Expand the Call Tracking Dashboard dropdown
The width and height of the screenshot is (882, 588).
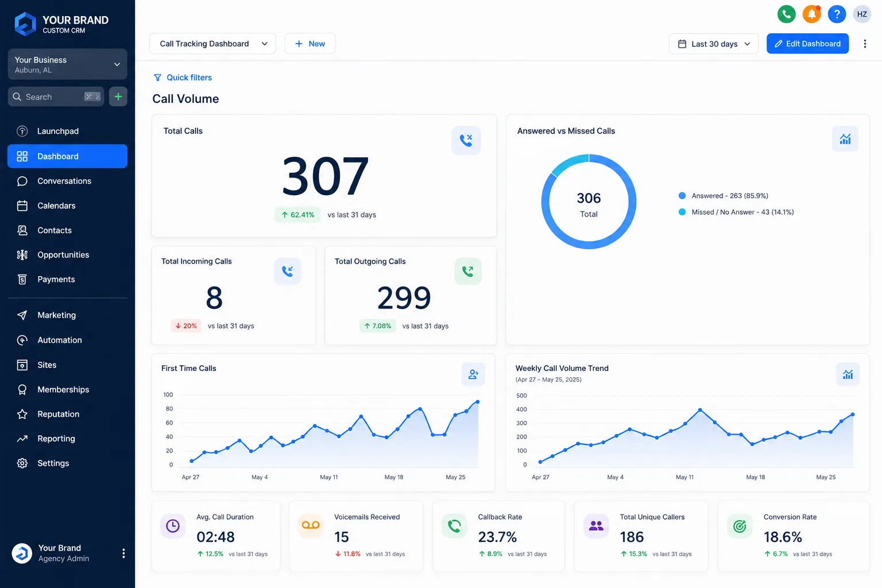click(212, 44)
